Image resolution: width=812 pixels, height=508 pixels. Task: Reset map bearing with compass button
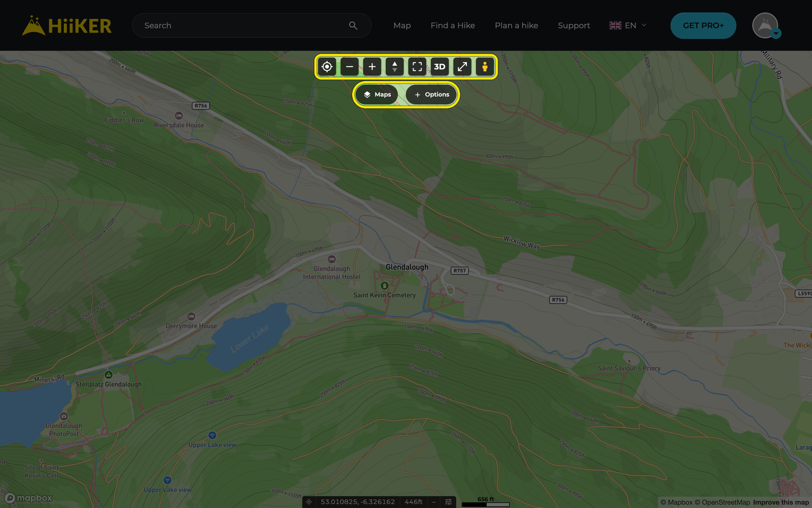[x=394, y=67]
